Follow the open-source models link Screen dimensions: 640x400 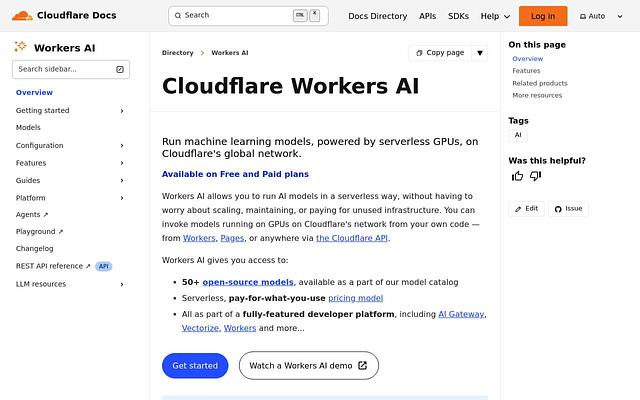[248, 282]
